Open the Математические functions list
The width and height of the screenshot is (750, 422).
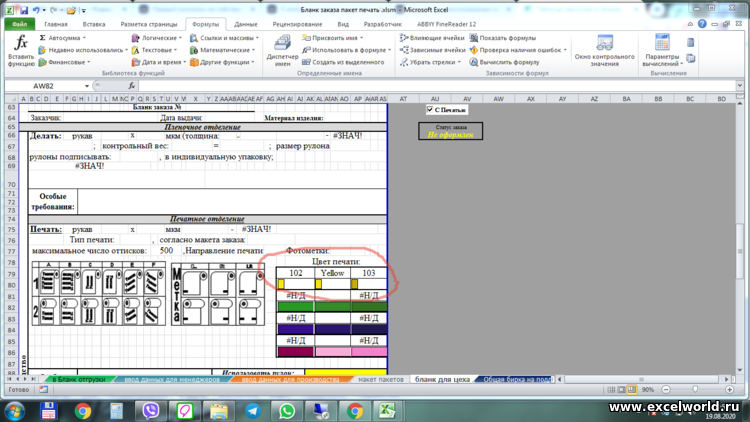tap(222, 50)
